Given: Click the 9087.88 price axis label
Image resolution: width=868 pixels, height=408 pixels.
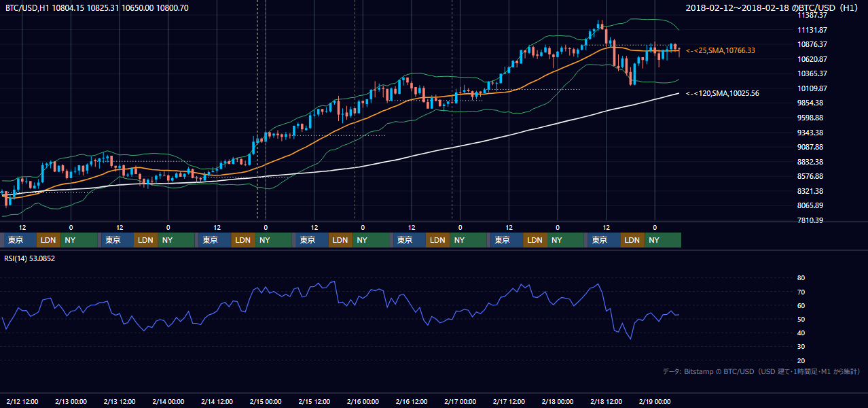Looking at the screenshot, I should coord(810,147).
